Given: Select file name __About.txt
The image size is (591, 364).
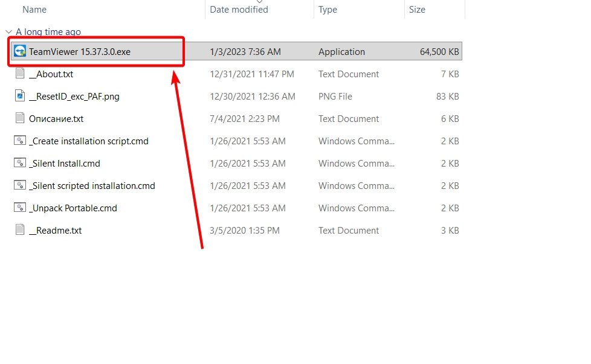Looking at the screenshot, I should 51,74.
